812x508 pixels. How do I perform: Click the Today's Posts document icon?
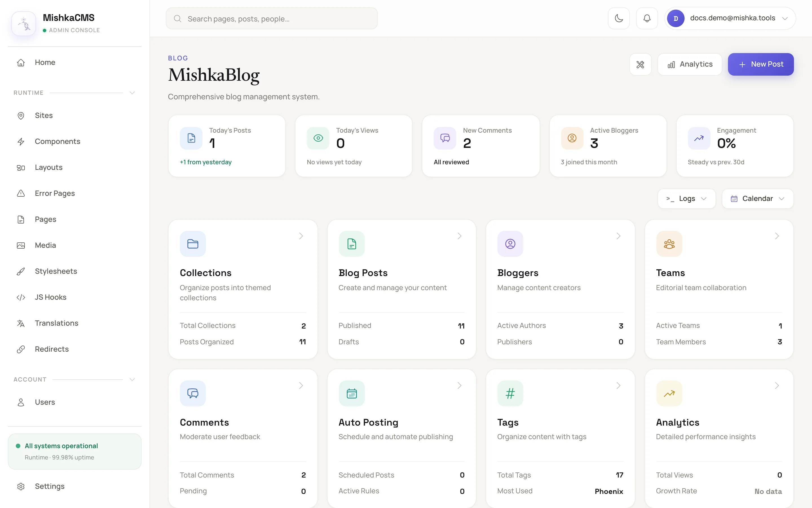coord(191,138)
